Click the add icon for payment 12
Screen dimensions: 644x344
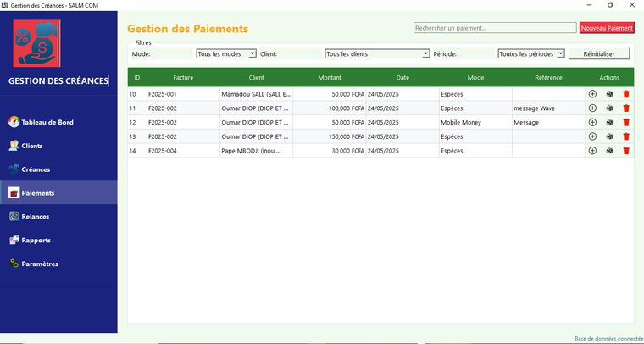592,122
